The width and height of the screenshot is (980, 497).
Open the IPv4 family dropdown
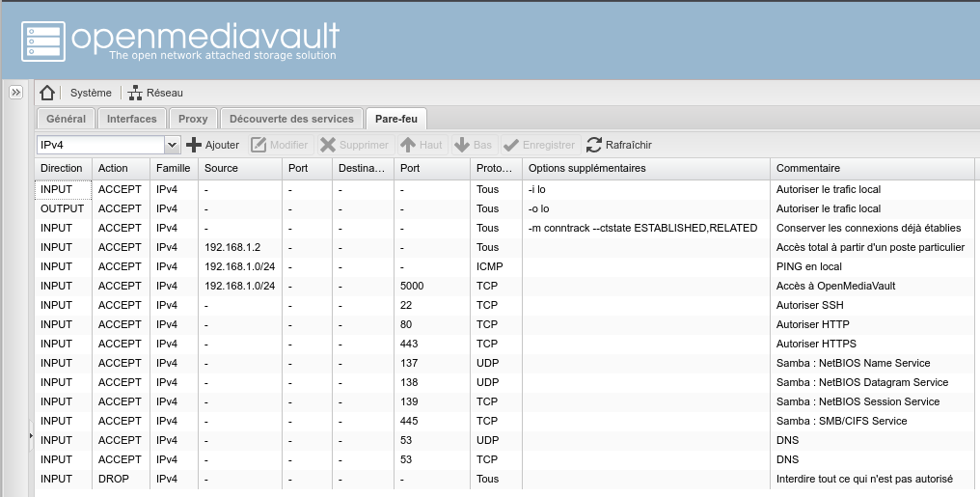pos(173,145)
